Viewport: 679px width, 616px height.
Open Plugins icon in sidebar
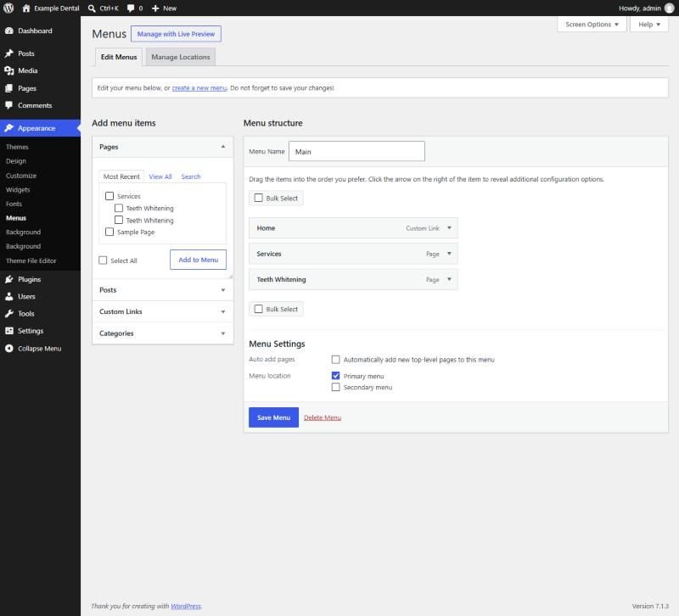(9, 279)
